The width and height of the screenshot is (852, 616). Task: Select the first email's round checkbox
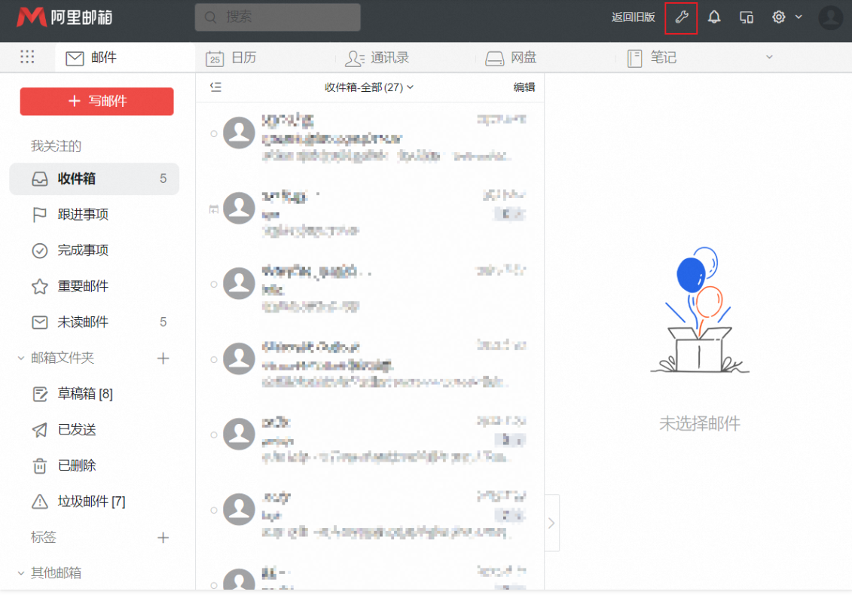click(214, 133)
